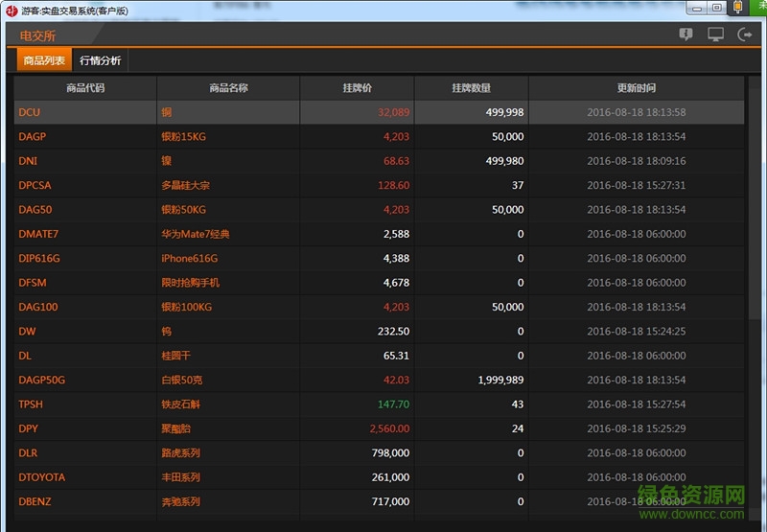The width and height of the screenshot is (767, 532).
Task: Click product name 银粉100KG
Action: click(x=187, y=307)
